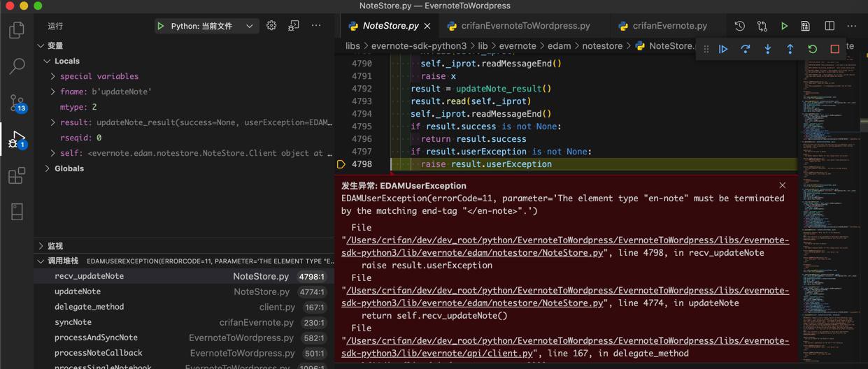Expand the fname variable
Image resolution: width=868 pixels, height=369 pixels.
click(53, 92)
